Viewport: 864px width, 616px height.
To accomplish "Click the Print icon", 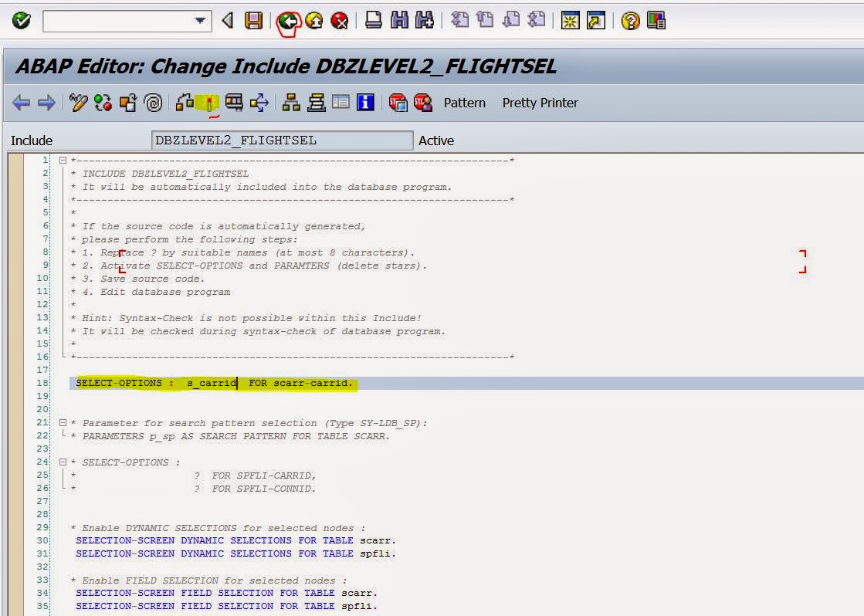I will pyautogui.click(x=374, y=21).
